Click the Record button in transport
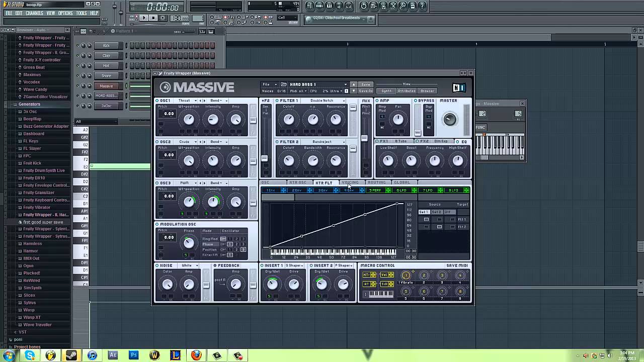The height and width of the screenshot is (362, 644). tap(163, 18)
